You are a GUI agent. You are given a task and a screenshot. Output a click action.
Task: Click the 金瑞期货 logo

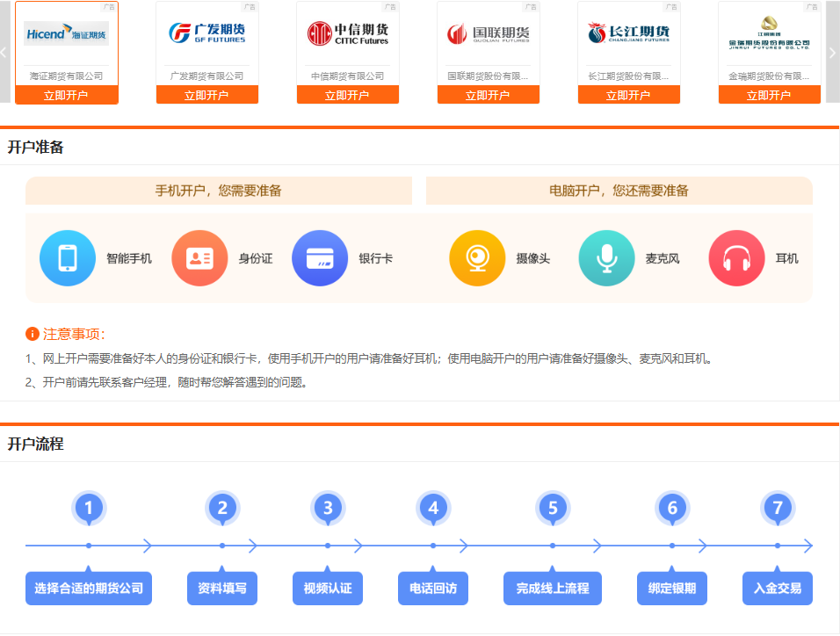tap(770, 33)
